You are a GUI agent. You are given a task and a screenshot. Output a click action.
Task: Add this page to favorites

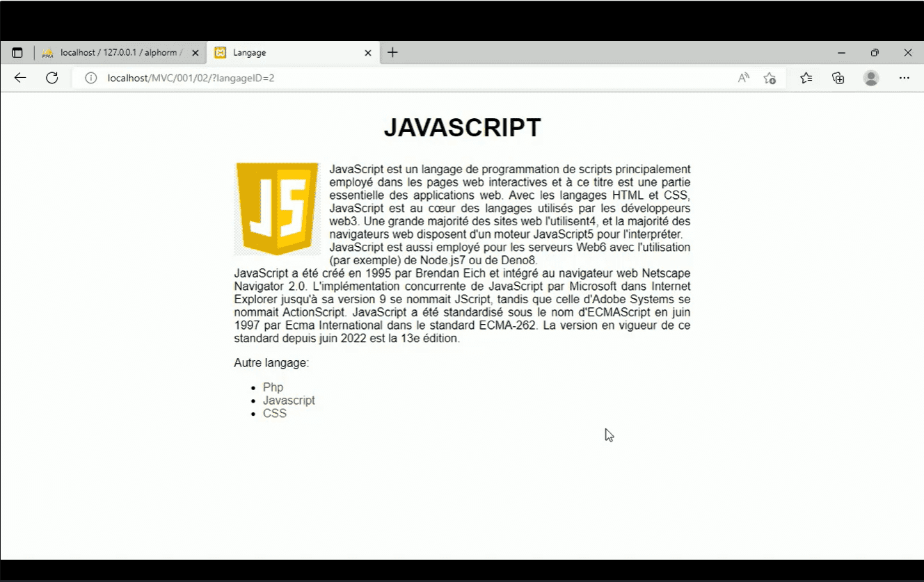pyautogui.click(x=770, y=79)
